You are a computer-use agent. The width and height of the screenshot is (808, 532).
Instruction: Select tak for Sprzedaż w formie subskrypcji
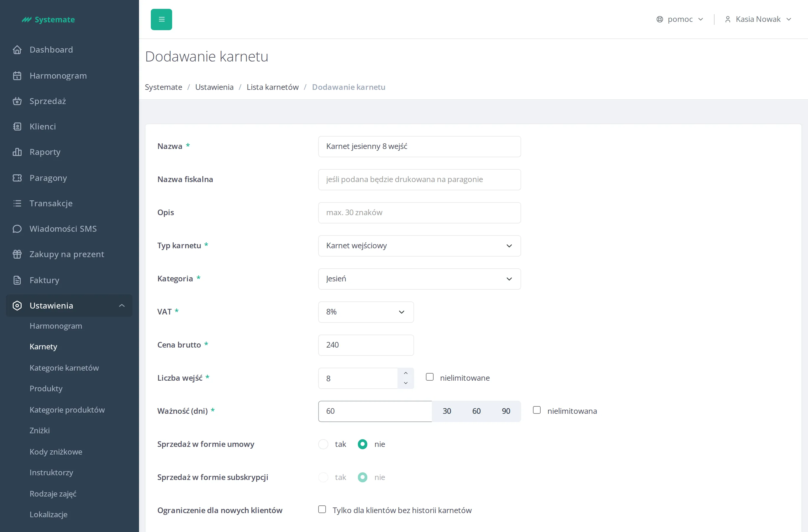(x=323, y=477)
